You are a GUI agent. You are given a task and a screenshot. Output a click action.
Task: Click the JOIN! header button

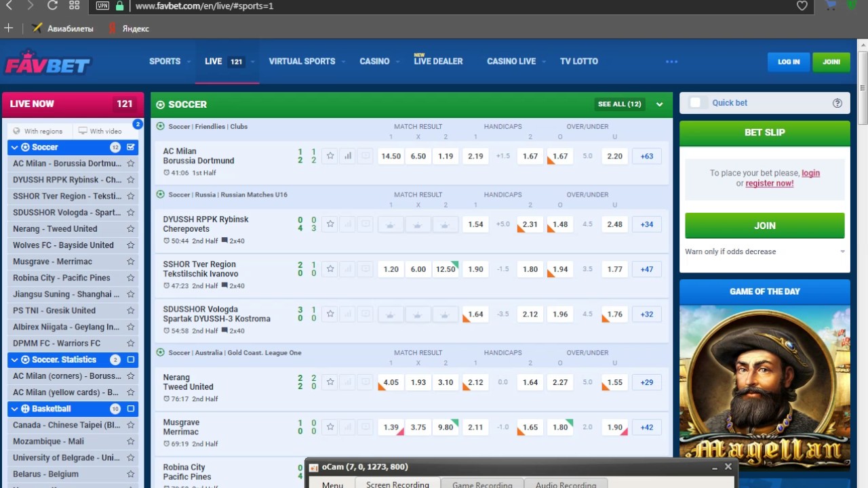pyautogui.click(x=831, y=62)
